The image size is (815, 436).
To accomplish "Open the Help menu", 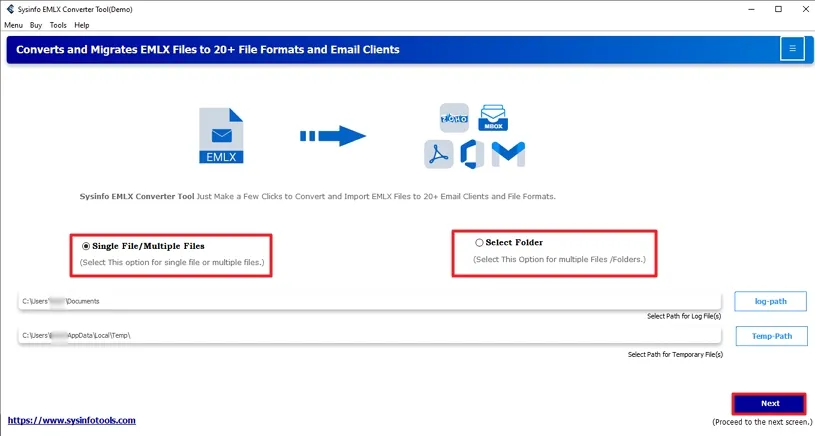I will pos(82,25).
